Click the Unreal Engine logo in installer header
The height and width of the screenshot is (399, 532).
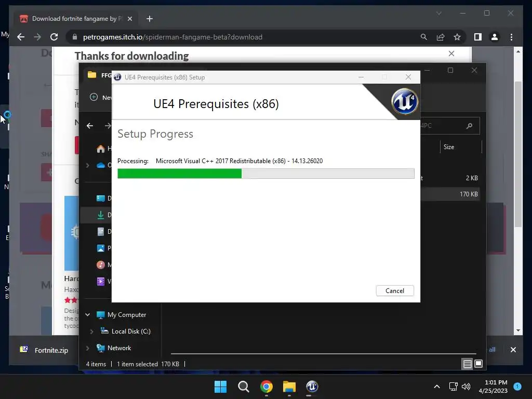click(x=404, y=101)
